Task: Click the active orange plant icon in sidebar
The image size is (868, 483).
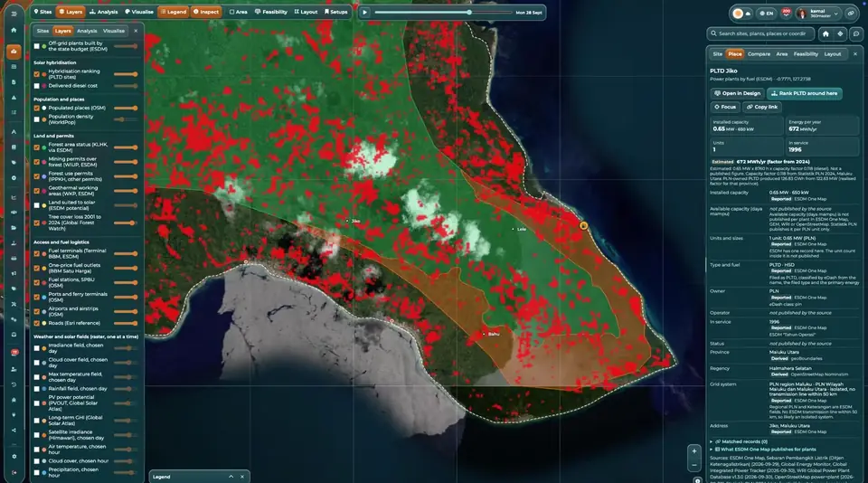Action: point(14,52)
